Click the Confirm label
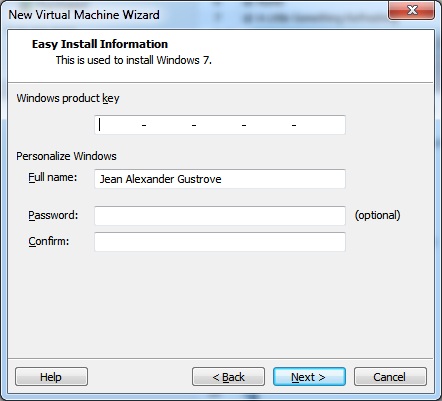This screenshot has height=401, width=442. tap(49, 241)
